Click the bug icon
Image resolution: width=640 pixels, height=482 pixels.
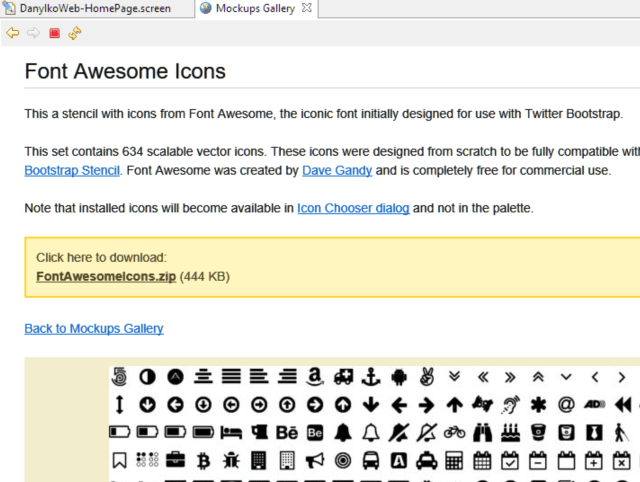tap(231, 460)
